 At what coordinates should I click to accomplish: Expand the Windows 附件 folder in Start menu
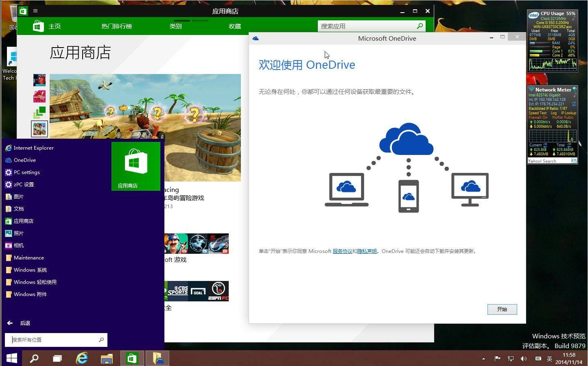coord(31,294)
